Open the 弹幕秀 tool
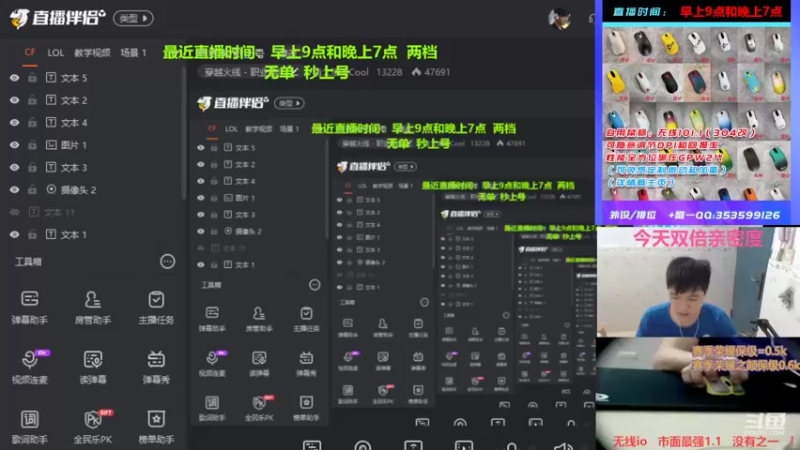 [x=156, y=367]
